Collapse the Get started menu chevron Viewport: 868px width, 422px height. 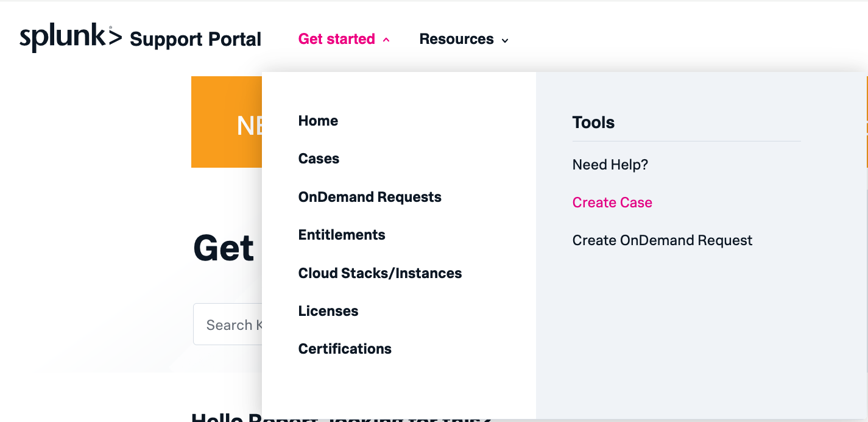point(386,39)
